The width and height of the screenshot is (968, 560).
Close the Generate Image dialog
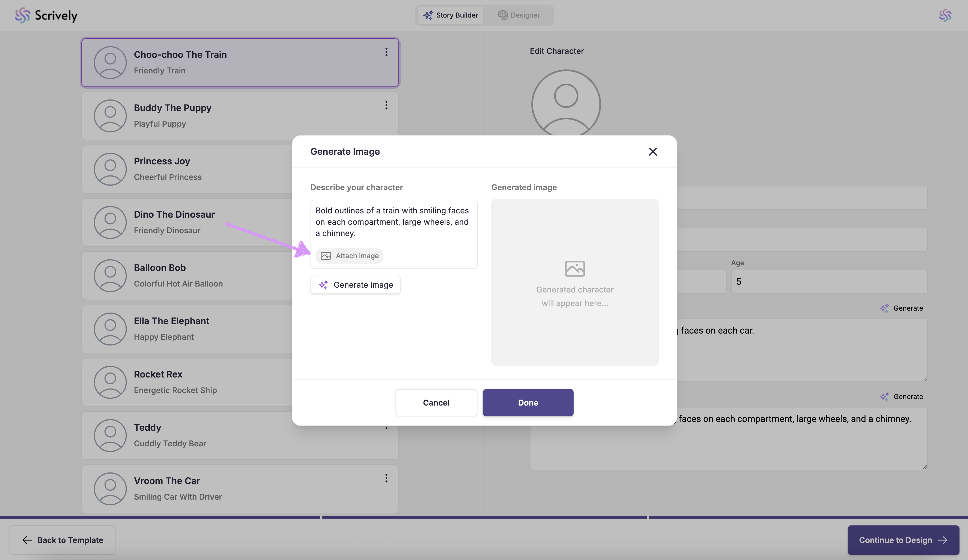[653, 152]
